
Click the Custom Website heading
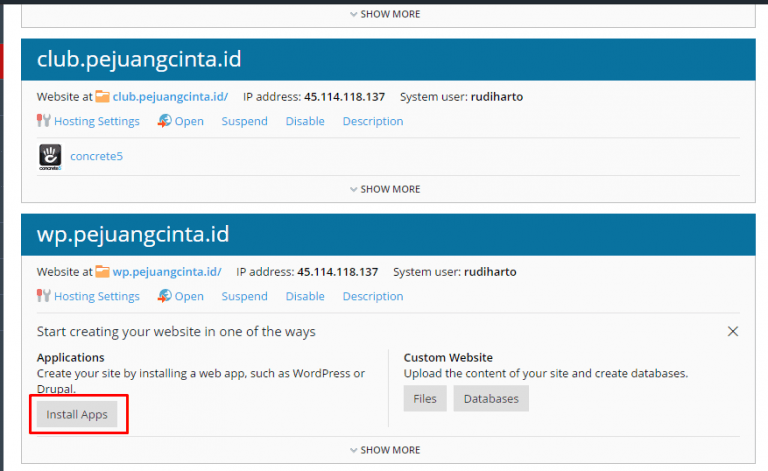[448, 357]
